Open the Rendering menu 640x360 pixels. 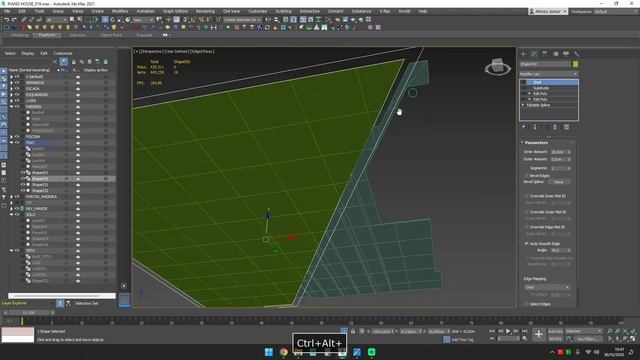(x=205, y=11)
